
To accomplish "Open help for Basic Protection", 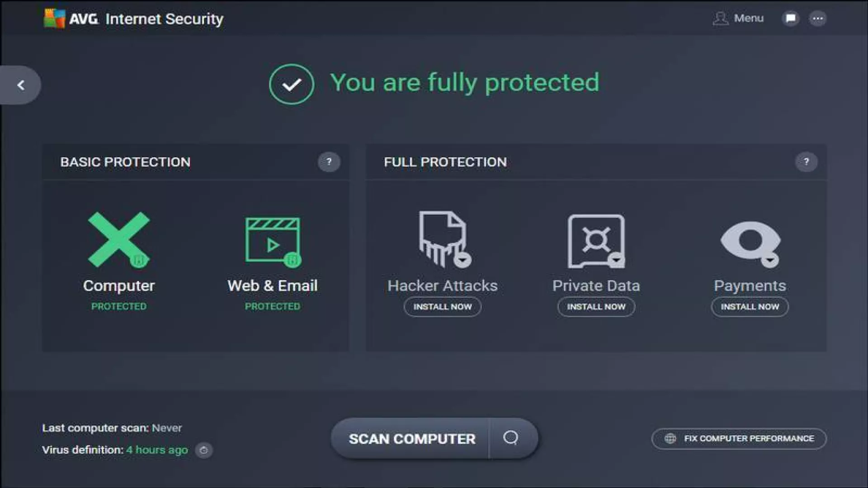I will click(x=329, y=162).
